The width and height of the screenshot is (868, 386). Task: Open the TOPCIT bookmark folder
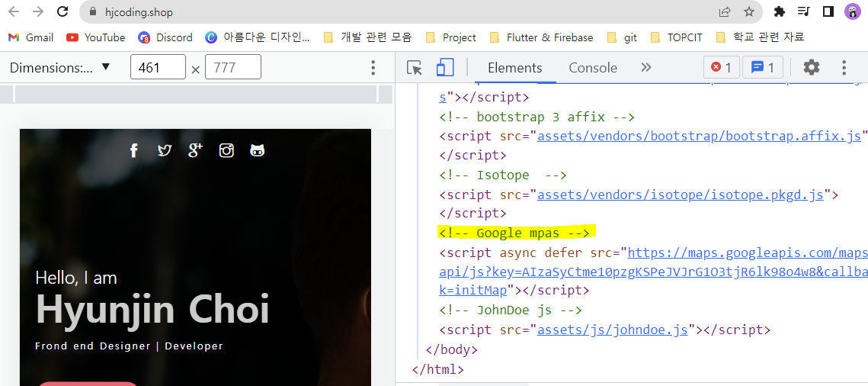coord(677,37)
